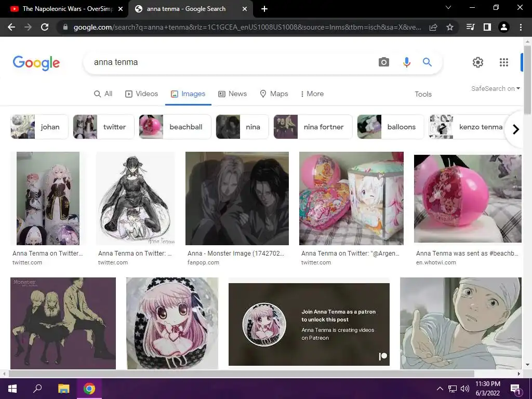Screen dimensions: 532x399
Task: Click Chrome icon in taskbar
Action: coord(89,389)
